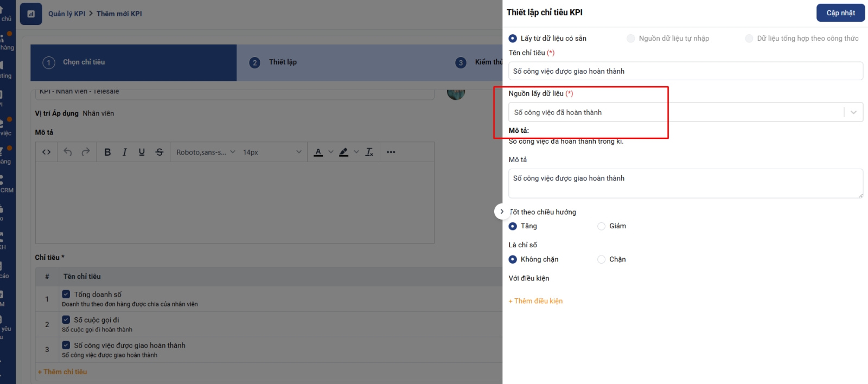This screenshot has width=868, height=384.
Task: Uncheck the 'Số cuộc gọi đi' checkbox
Action: 66,320
